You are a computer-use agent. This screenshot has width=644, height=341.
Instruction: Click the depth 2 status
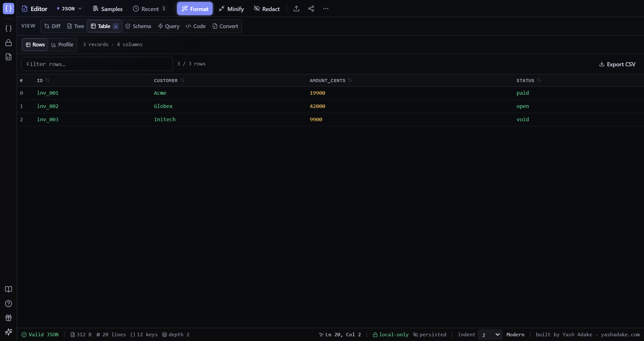176,335
